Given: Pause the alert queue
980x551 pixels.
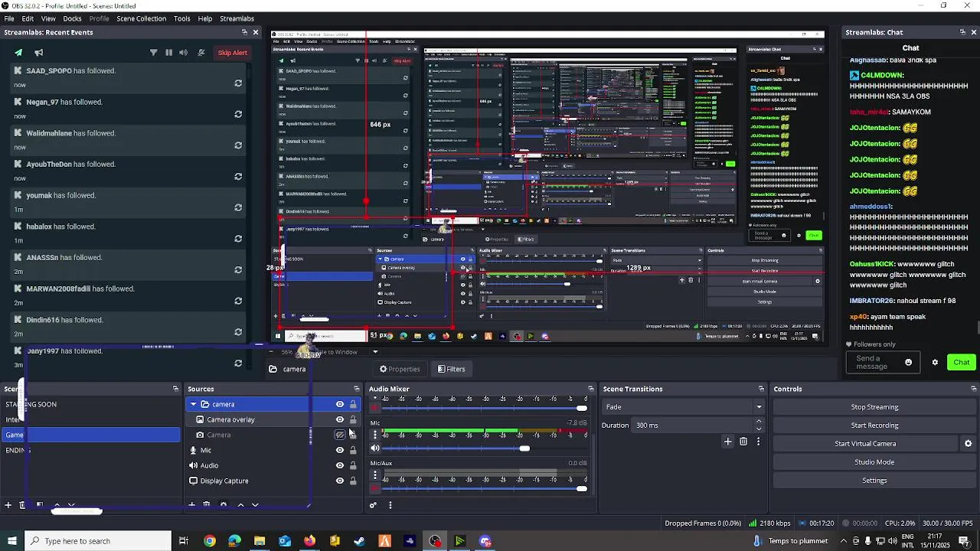Looking at the screenshot, I should [168, 53].
